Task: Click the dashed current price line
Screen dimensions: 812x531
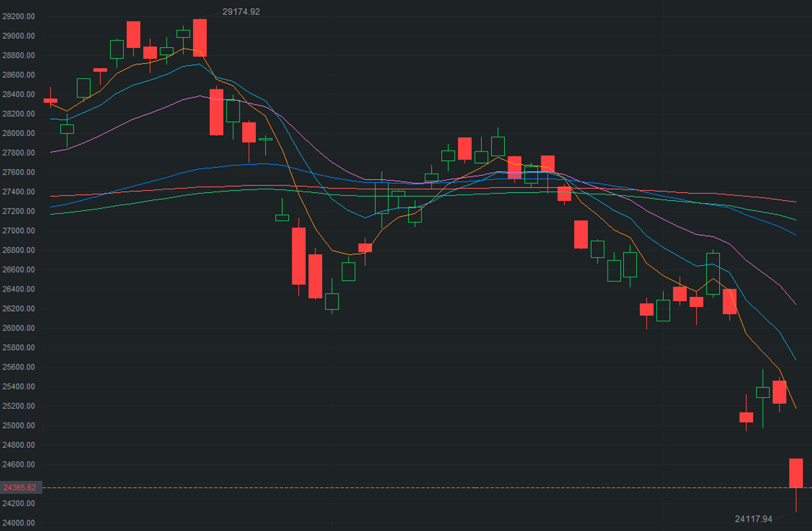Action: pos(426,487)
